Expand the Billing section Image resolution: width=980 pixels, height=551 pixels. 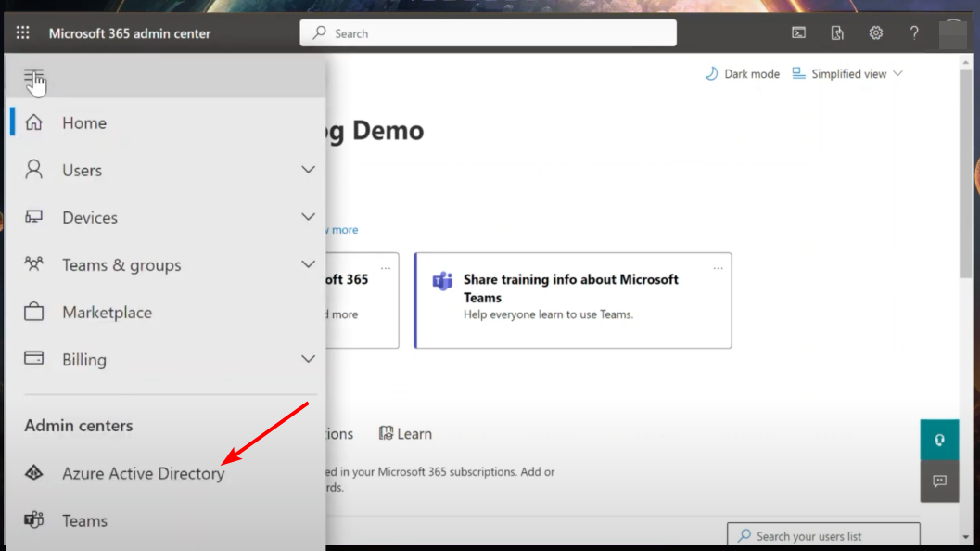click(x=308, y=359)
